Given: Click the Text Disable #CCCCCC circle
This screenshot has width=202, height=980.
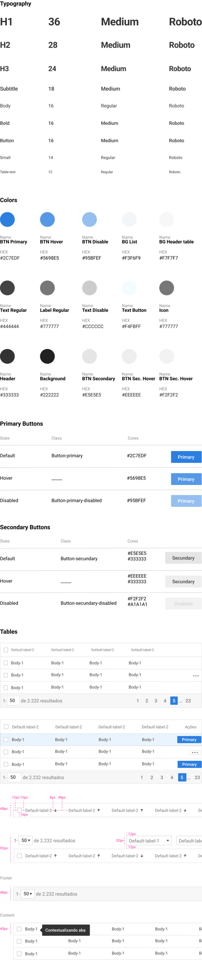Looking at the screenshot, I should [x=89, y=288].
